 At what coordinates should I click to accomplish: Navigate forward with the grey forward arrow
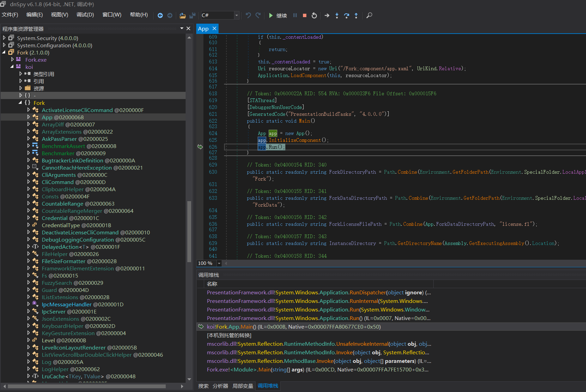[170, 15]
